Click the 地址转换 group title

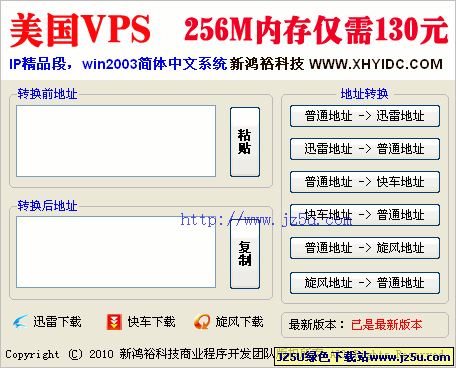point(365,94)
